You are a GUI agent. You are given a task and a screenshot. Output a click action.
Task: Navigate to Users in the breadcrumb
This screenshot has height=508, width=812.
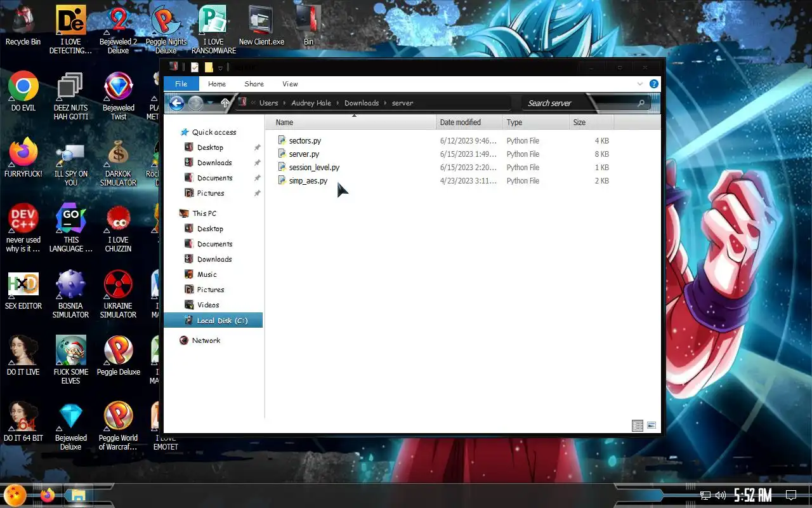[x=268, y=103]
